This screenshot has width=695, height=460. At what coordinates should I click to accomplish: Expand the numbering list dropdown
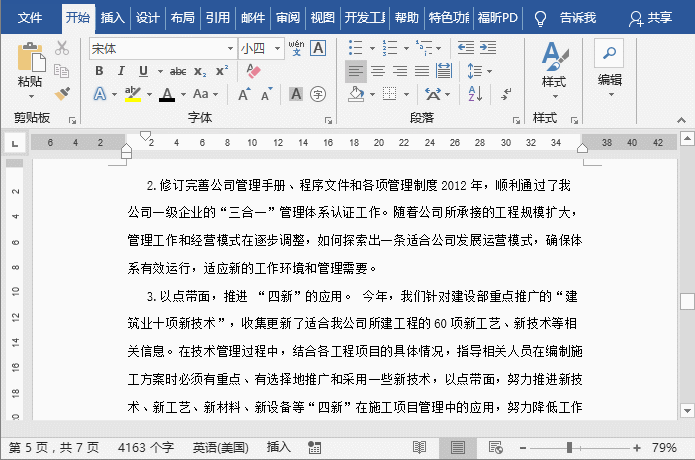[x=406, y=48]
